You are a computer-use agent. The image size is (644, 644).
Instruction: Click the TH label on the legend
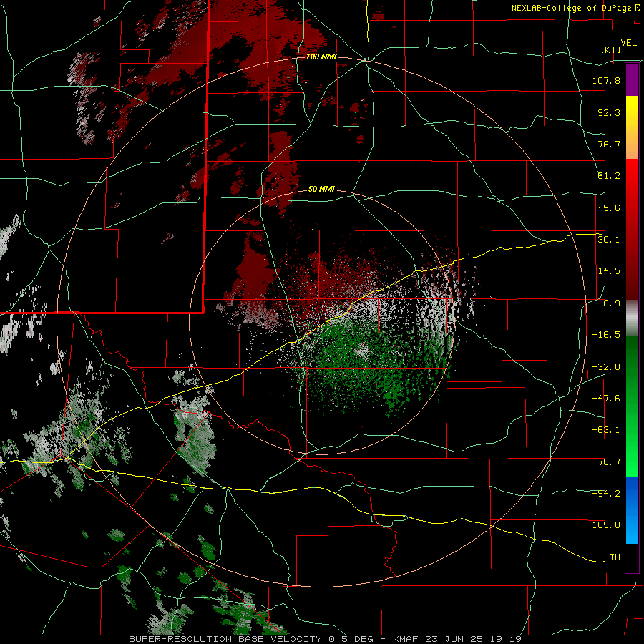click(x=615, y=557)
